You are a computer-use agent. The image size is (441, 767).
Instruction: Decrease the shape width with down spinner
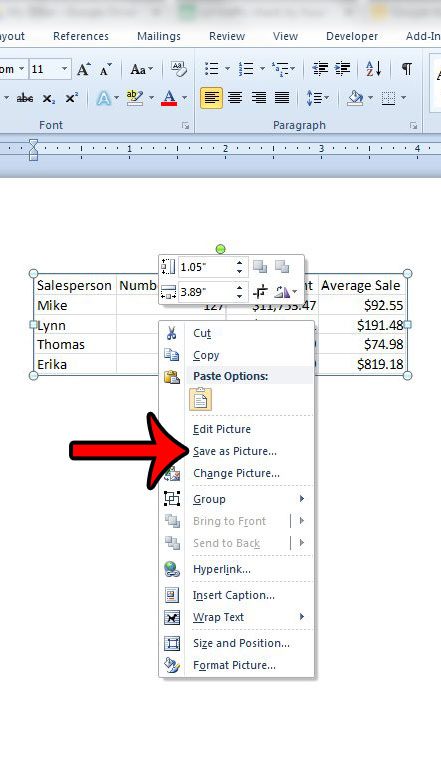(x=240, y=296)
